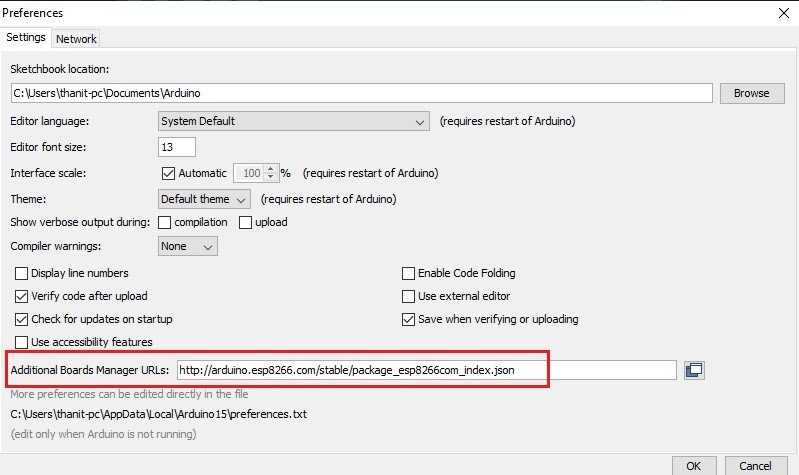
Task: Check verbose output during compilation
Action: pyautogui.click(x=165, y=222)
